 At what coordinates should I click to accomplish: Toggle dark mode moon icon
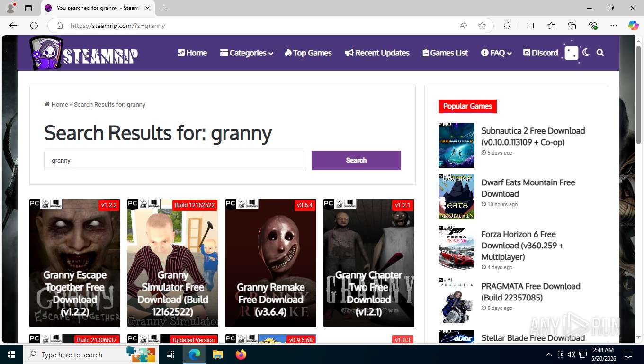point(586,53)
